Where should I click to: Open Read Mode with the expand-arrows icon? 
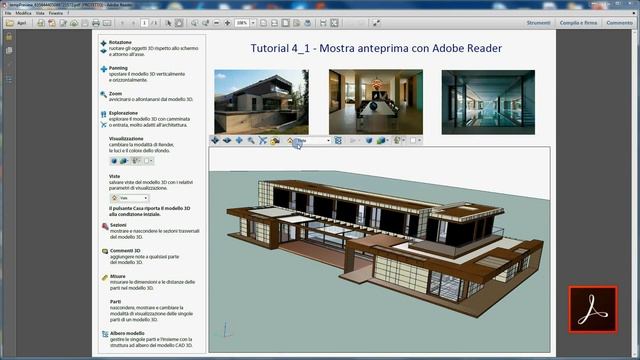click(x=376, y=23)
